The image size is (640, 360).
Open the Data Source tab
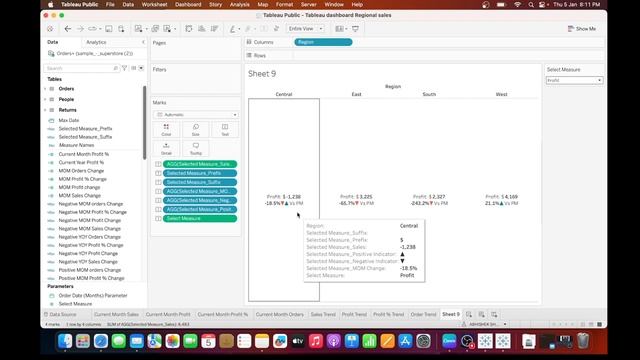pos(60,314)
